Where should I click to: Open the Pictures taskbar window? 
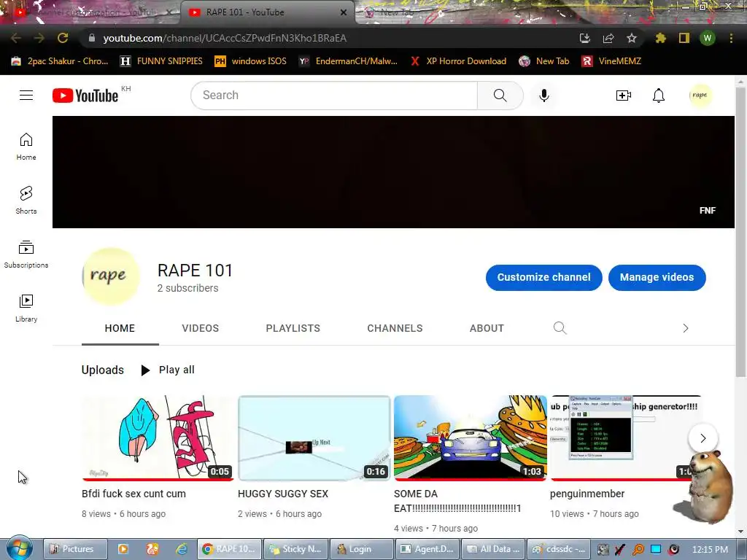(x=75, y=549)
